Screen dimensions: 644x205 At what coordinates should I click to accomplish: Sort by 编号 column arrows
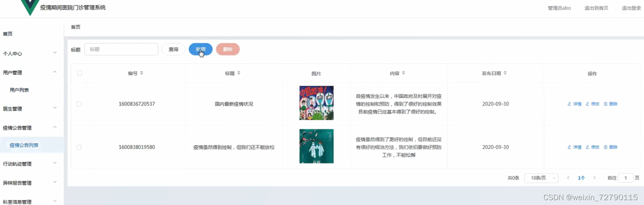[x=141, y=73]
